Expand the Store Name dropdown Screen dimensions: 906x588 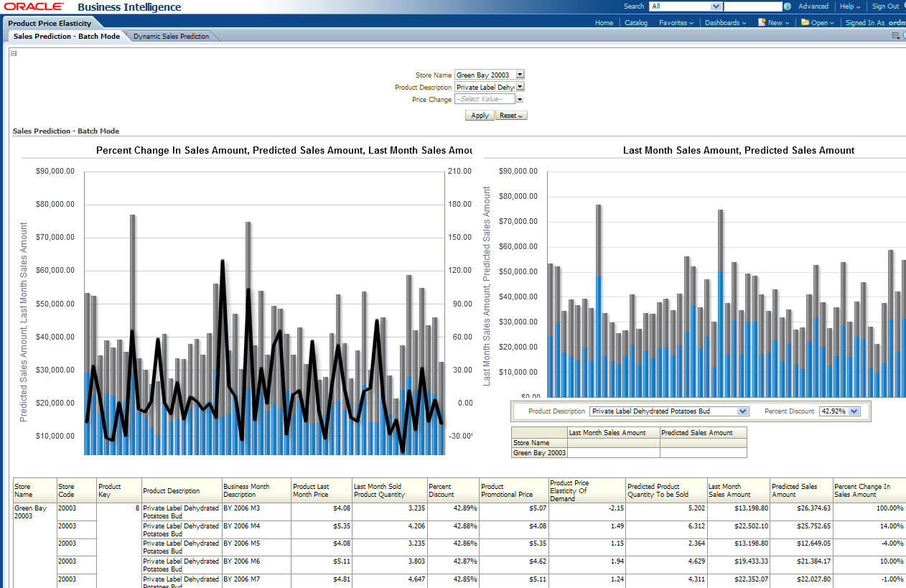pyautogui.click(x=520, y=75)
